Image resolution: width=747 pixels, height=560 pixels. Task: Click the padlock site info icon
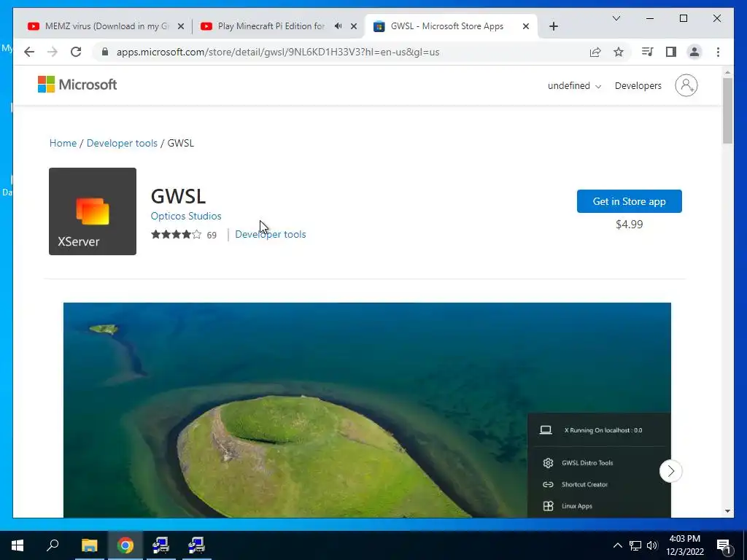(105, 52)
